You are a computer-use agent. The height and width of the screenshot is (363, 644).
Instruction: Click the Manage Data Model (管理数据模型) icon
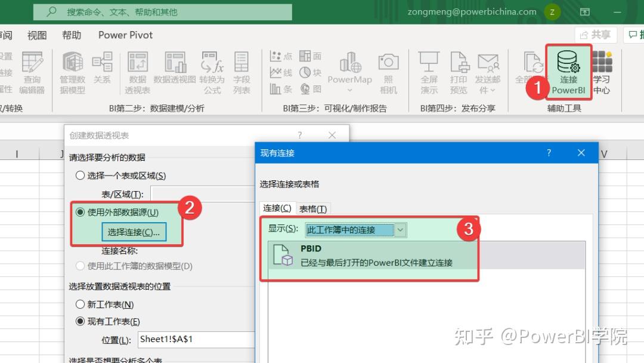(73, 66)
